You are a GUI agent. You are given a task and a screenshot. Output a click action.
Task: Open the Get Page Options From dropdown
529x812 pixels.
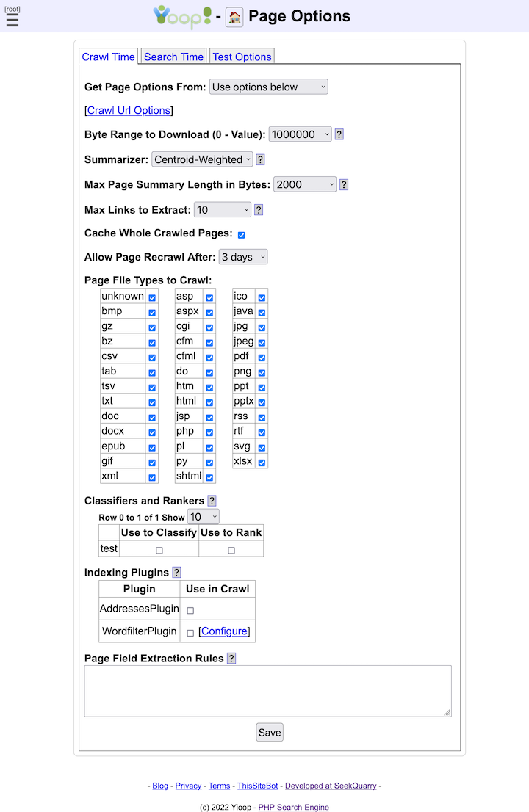(268, 87)
